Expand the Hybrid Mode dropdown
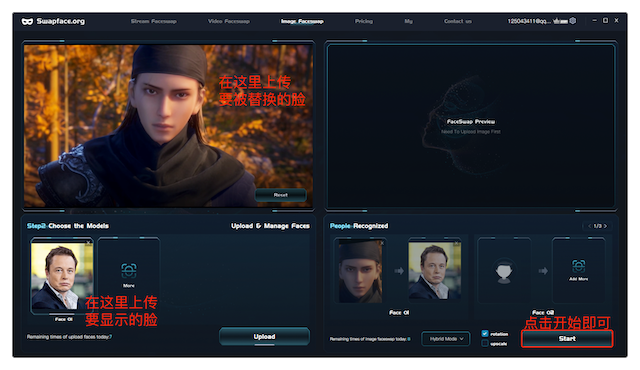The image size is (640, 370). (x=446, y=339)
